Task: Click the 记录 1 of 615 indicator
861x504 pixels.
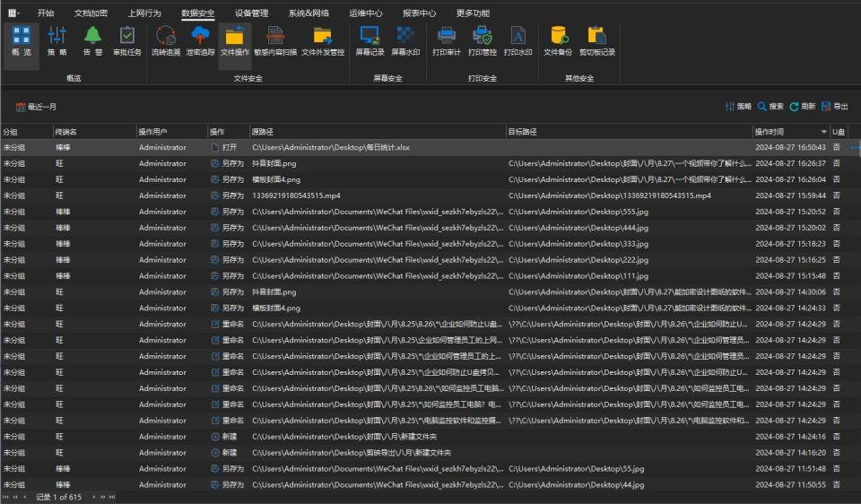Action: [x=58, y=498]
